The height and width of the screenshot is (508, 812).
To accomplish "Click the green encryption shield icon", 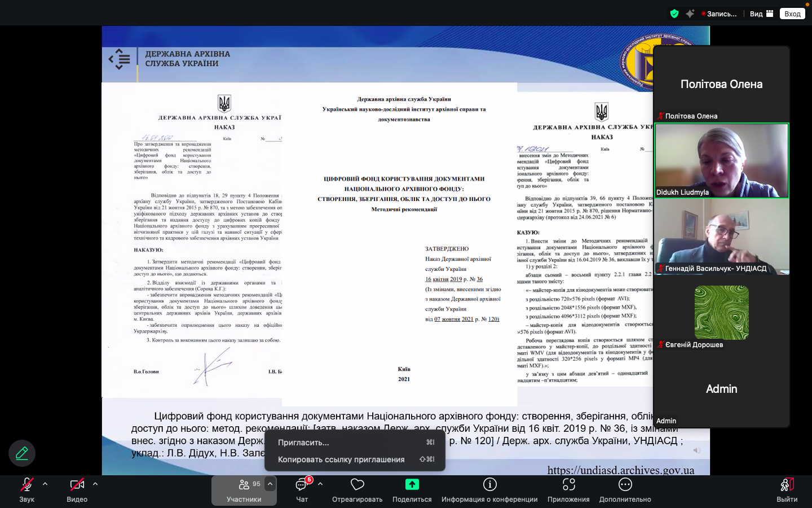I will coord(674,14).
